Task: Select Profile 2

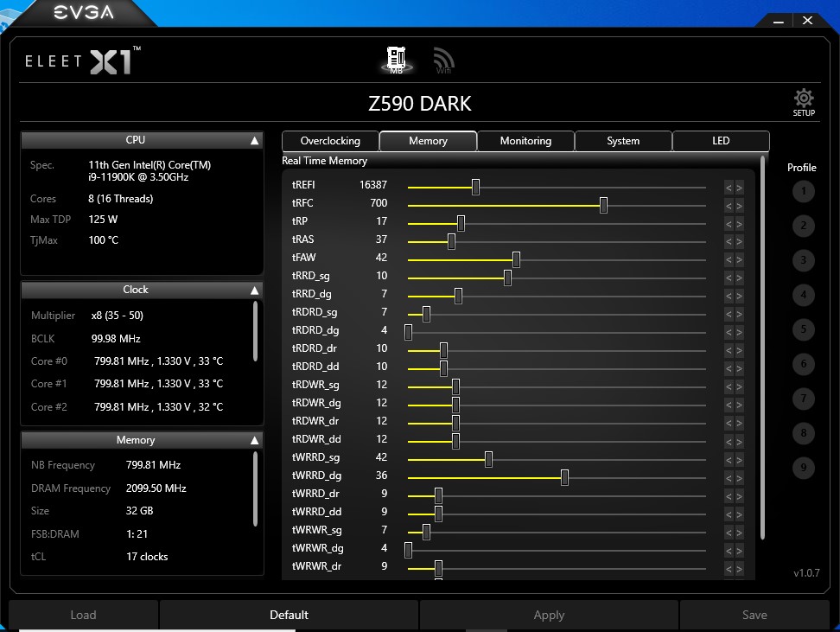Action: click(803, 226)
